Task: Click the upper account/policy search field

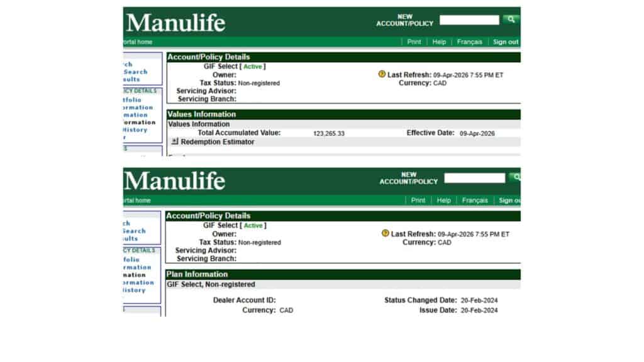Action: (x=469, y=20)
